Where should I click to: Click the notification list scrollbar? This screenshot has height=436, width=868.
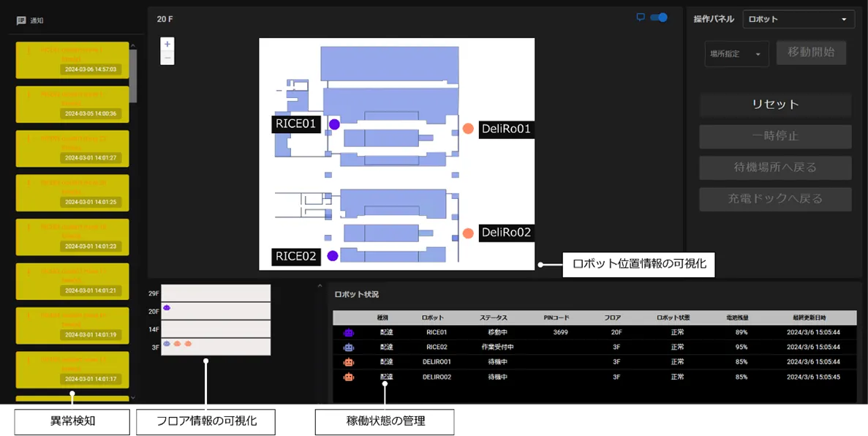coord(132,73)
